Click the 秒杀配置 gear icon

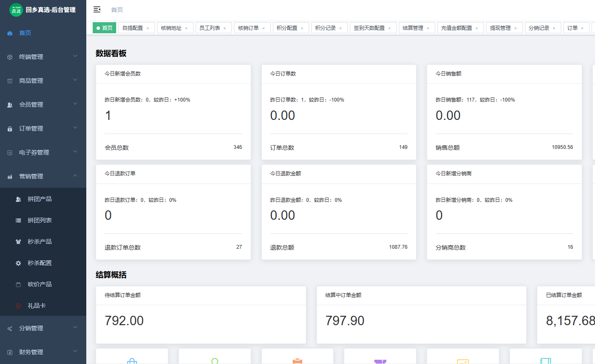tap(18, 263)
